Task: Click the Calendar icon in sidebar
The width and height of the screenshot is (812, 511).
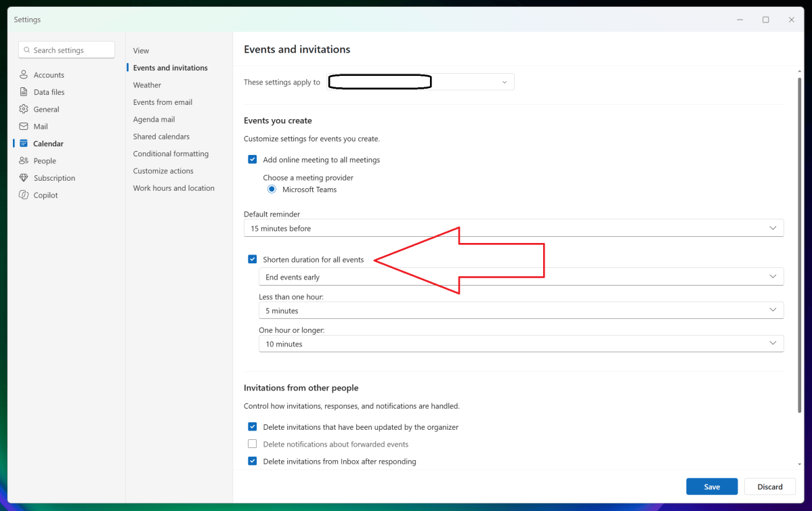Action: (x=23, y=143)
